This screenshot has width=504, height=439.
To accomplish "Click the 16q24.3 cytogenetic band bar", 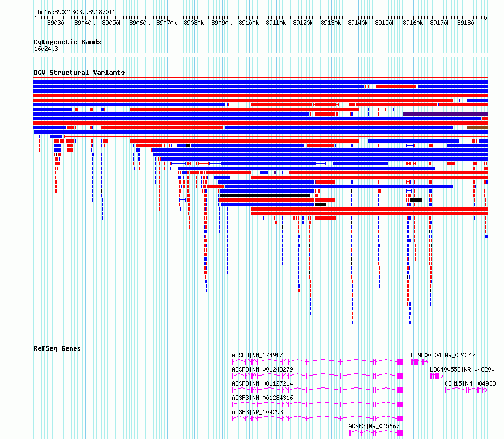I will [260, 55].
